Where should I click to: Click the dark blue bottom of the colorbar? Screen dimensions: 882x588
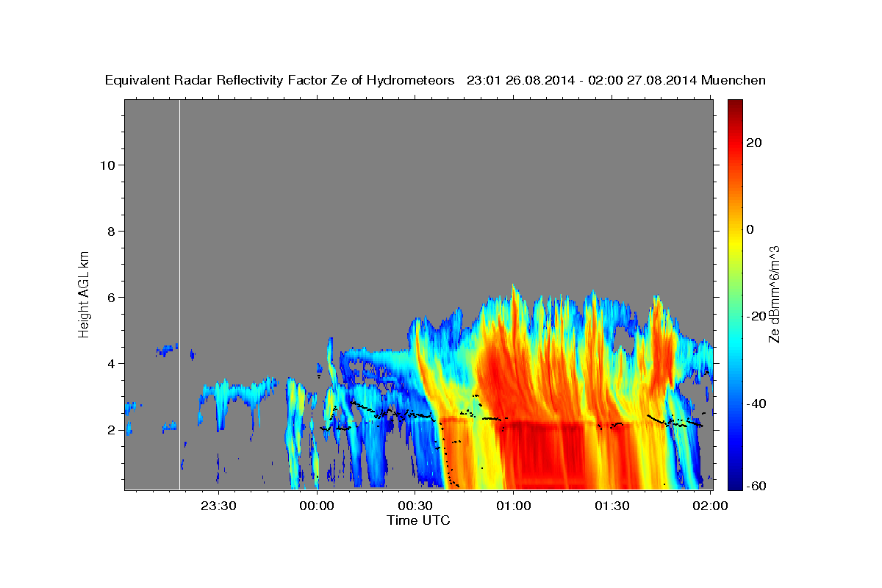pyautogui.click(x=735, y=483)
